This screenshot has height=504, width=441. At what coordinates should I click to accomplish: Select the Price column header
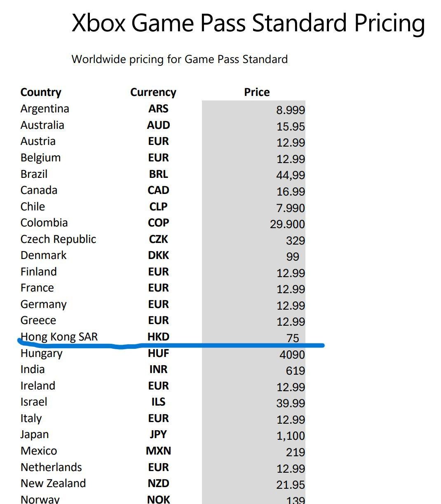[x=257, y=92]
